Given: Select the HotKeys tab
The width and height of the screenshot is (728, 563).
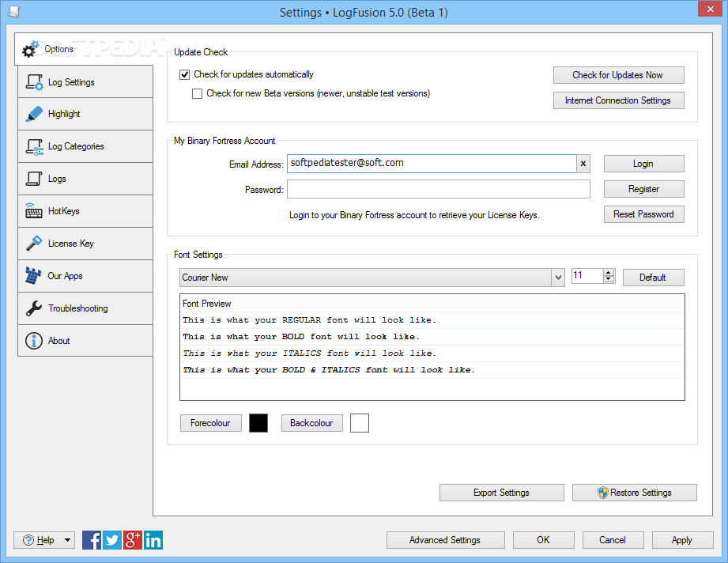Looking at the screenshot, I should tap(85, 211).
